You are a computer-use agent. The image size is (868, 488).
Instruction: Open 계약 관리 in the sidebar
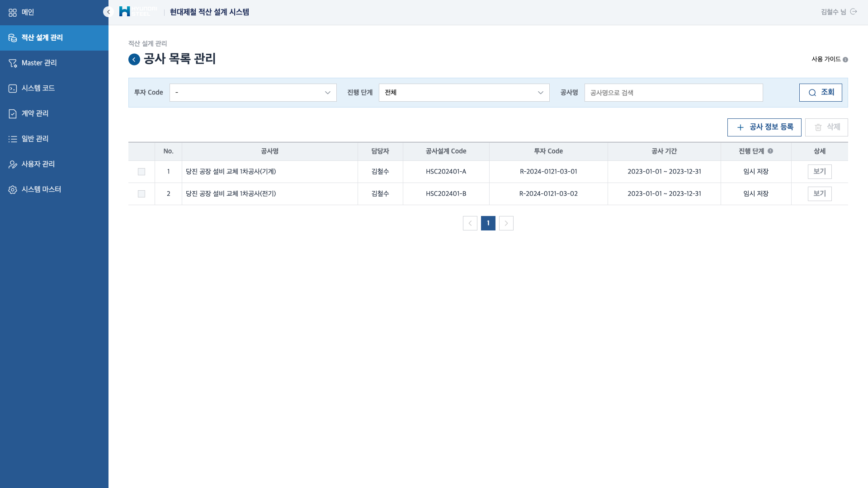tap(35, 113)
